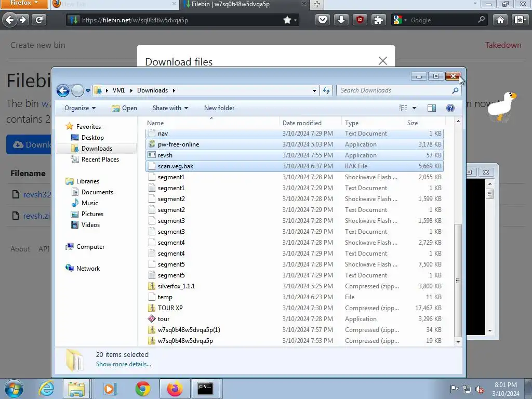
Task: Select the temp file
Action: point(295,297)
